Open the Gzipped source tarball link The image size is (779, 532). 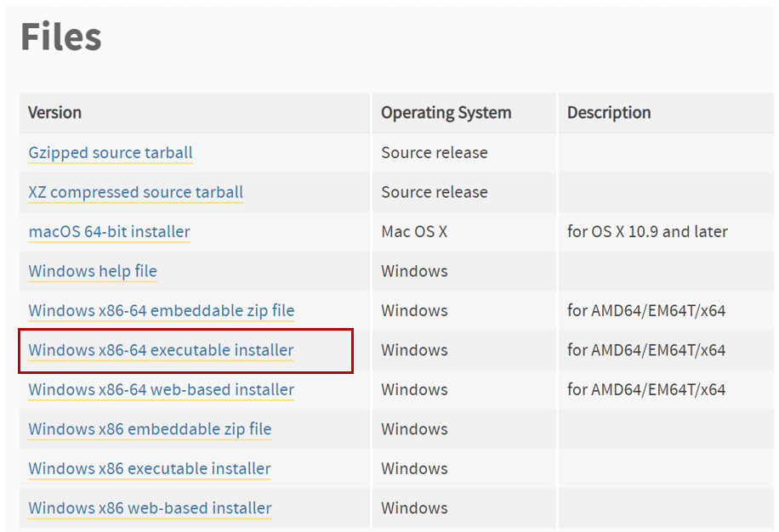click(x=111, y=153)
